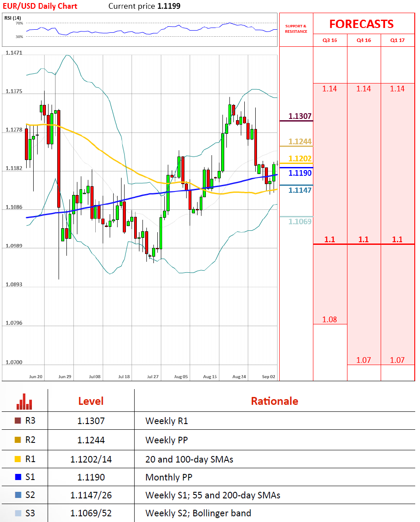
Task: Click the R3 dark red swatch
Action: (18, 421)
